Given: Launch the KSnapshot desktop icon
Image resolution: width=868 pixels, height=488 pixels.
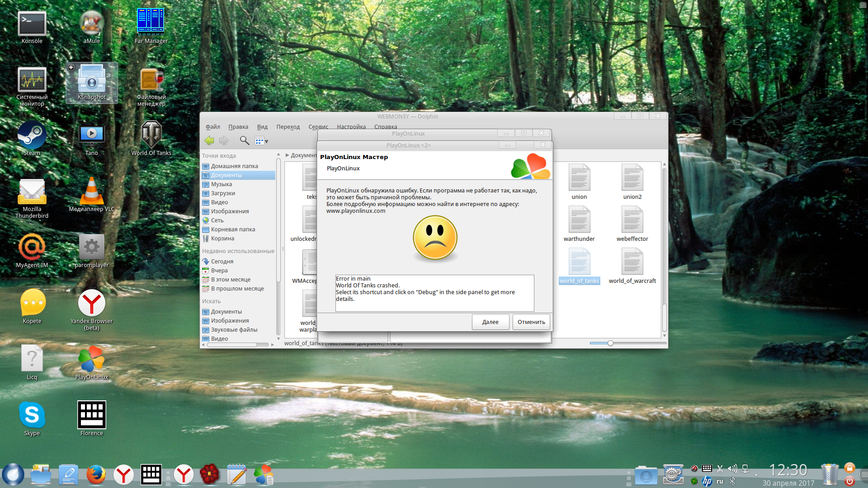Looking at the screenshot, I should click(x=91, y=80).
